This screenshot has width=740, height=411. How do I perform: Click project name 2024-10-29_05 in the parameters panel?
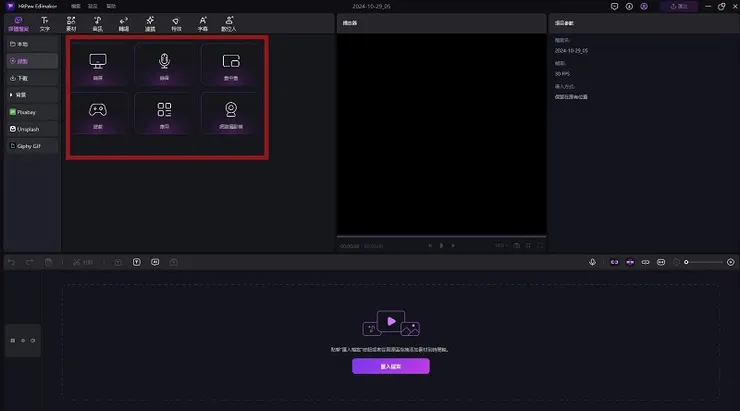click(x=571, y=50)
